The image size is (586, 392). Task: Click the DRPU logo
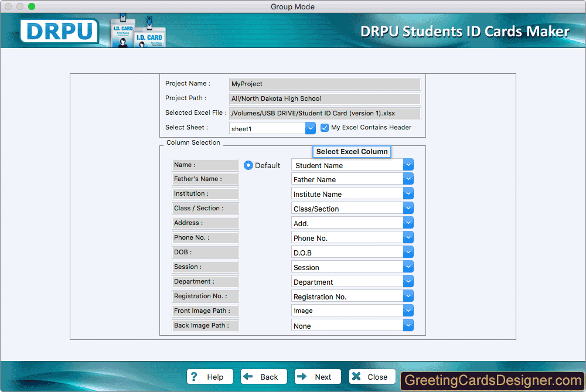(59, 31)
